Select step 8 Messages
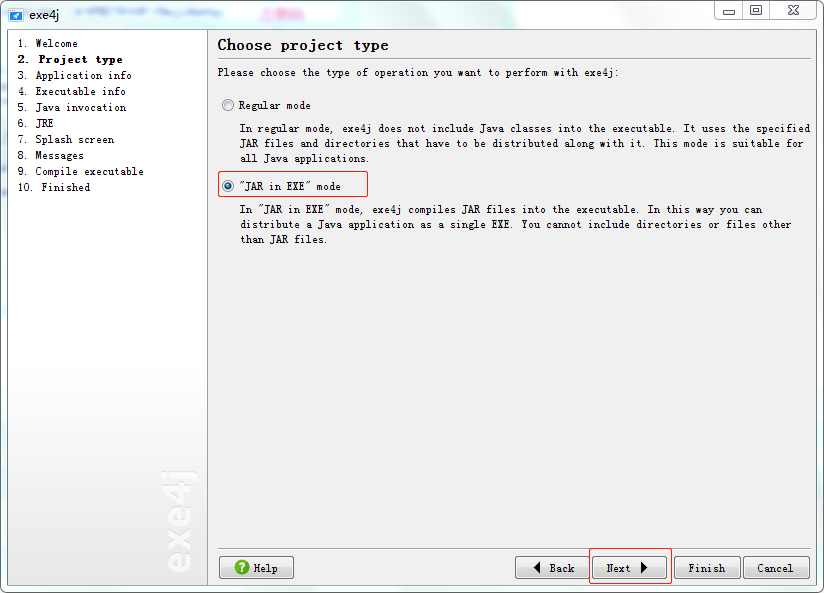The width and height of the screenshot is (824, 593). pos(50,156)
